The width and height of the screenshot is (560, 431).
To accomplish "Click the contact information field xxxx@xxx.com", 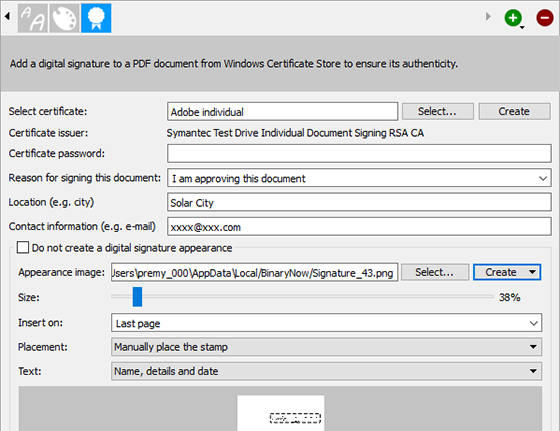I will pyautogui.click(x=359, y=227).
